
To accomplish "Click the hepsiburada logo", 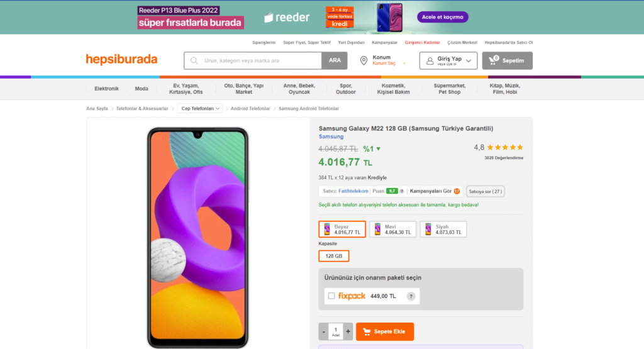I will pyautogui.click(x=121, y=60).
